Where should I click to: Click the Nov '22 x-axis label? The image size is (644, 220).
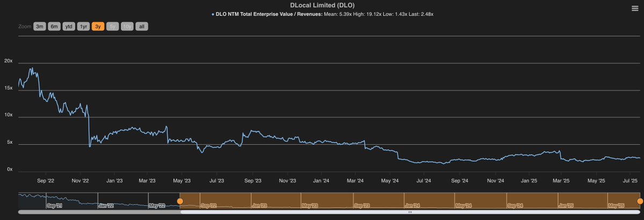point(80,181)
